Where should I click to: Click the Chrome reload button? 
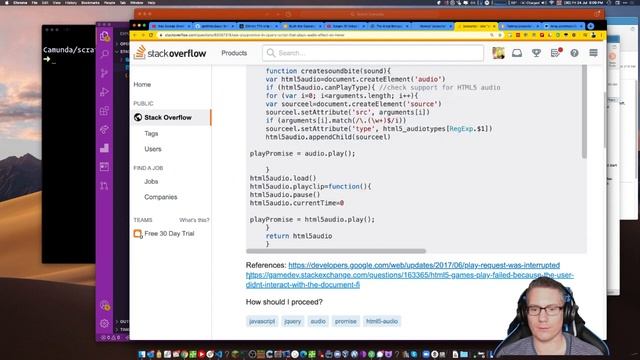point(151,35)
